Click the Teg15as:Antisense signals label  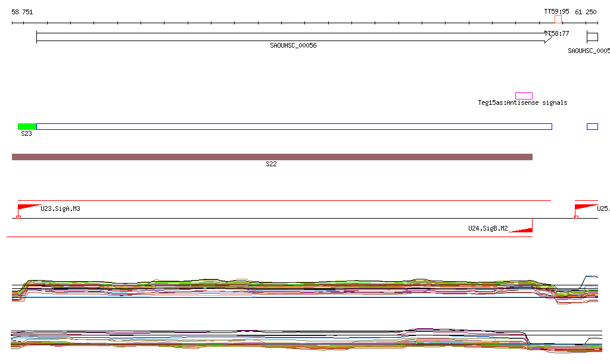tap(522, 103)
